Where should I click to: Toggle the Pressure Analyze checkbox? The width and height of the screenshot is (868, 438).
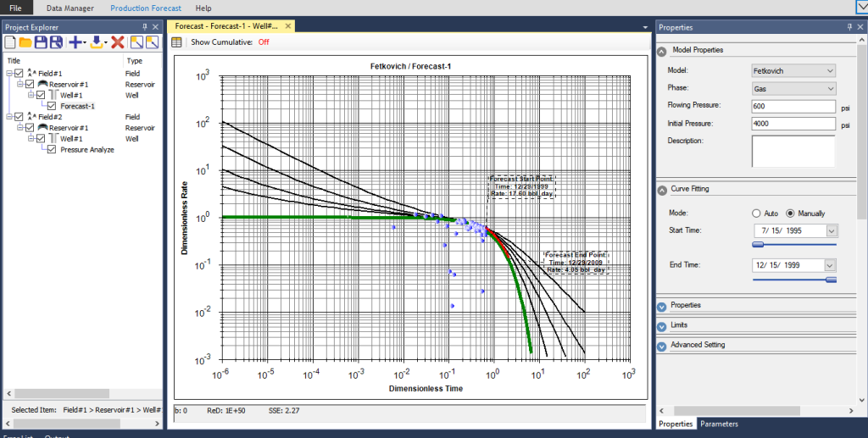(x=51, y=149)
